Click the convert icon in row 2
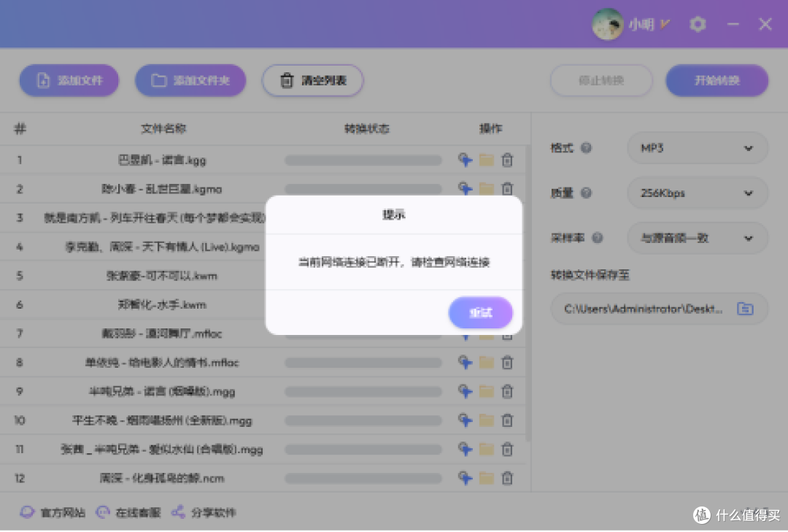Viewport: 788px width, 532px height. [x=466, y=188]
